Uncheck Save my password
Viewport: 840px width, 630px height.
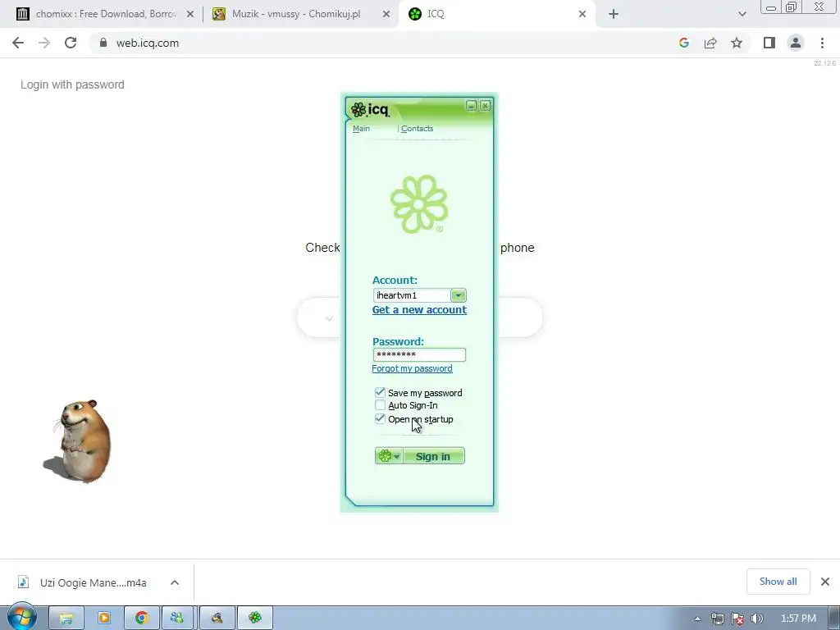(x=380, y=392)
